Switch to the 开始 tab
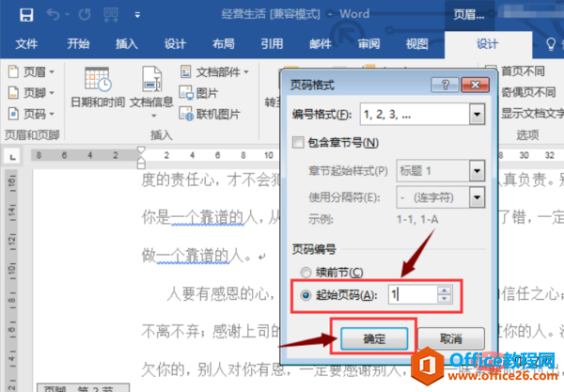Image resolution: width=564 pixels, height=392 pixels. pos(78,44)
